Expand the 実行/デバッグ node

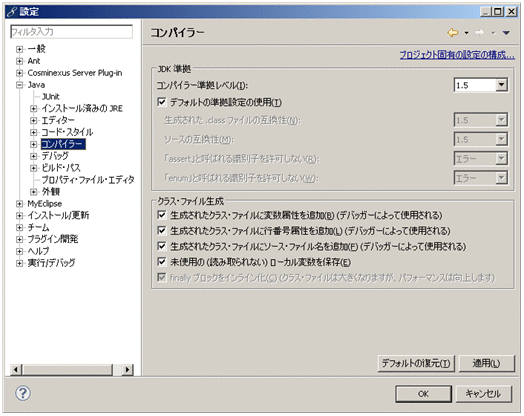[x=20, y=263]
